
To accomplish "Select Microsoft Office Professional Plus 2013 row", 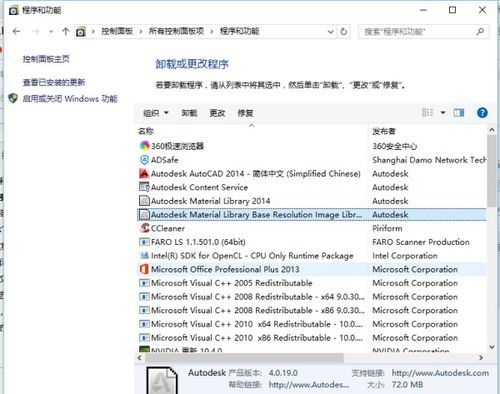I will point(312,269).
